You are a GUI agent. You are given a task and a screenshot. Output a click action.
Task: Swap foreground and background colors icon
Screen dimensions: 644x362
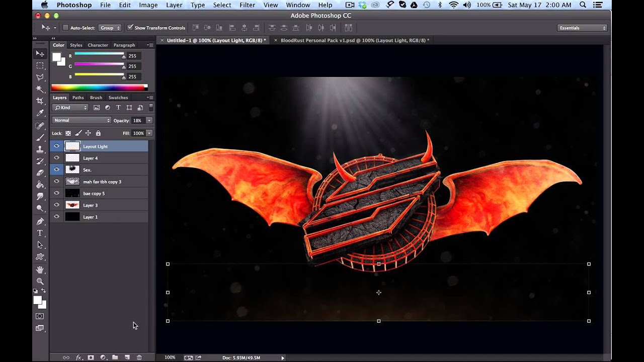[43, 291]
